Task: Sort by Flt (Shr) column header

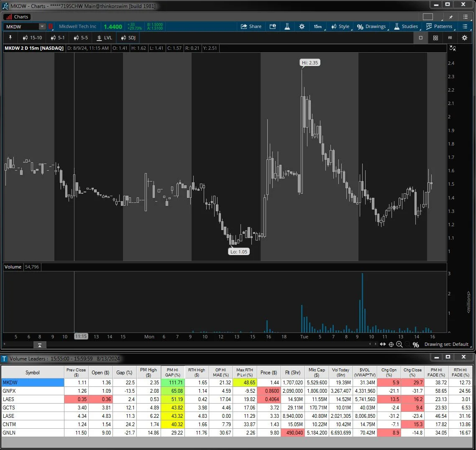Action: [x=293, y=372]
